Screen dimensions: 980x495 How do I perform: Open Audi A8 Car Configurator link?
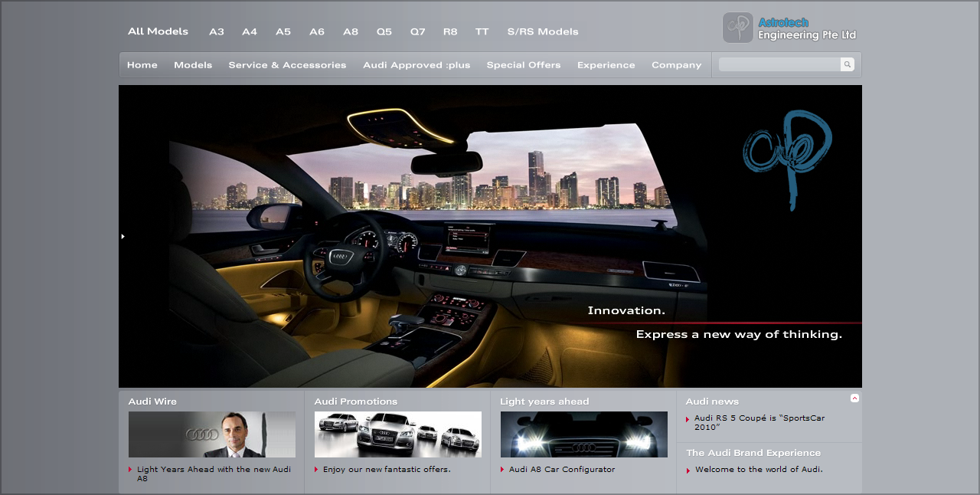[x=562, y=469]
